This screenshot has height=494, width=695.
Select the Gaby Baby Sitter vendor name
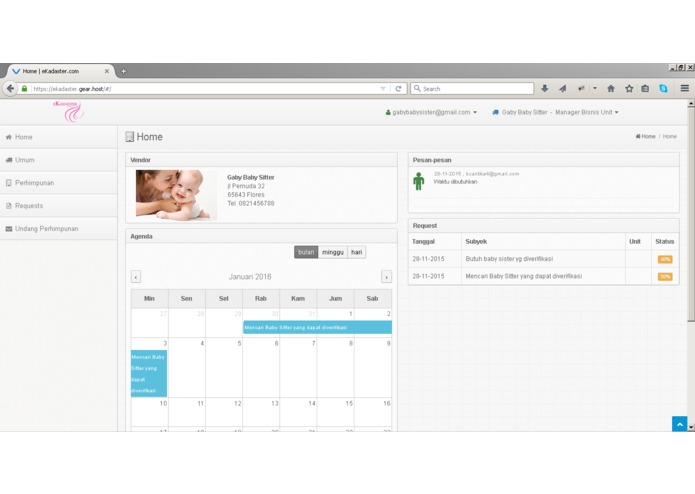(250, 177)
